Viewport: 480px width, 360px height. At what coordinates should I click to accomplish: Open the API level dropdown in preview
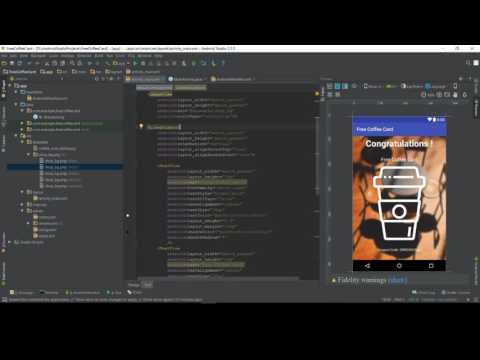(391, 86)
